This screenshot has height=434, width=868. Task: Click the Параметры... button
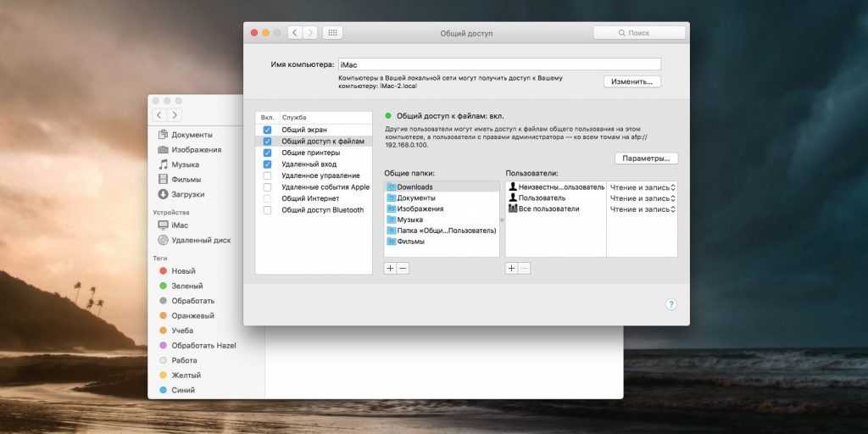(x=646, y=159)
